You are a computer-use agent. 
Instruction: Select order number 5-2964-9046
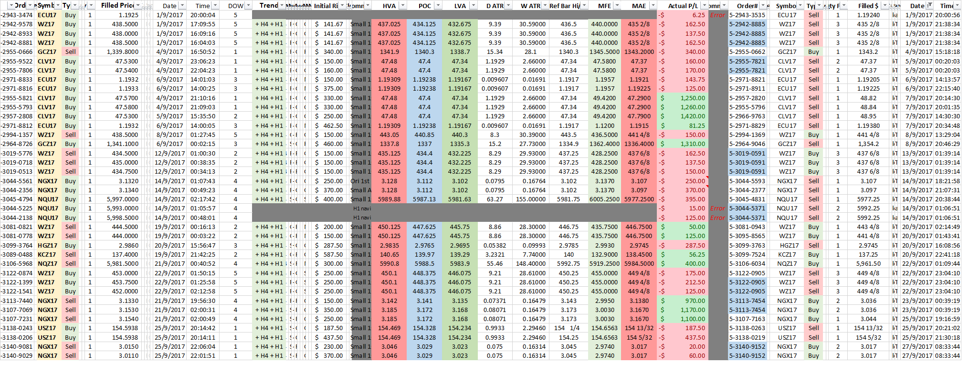[x=748, y=144]
